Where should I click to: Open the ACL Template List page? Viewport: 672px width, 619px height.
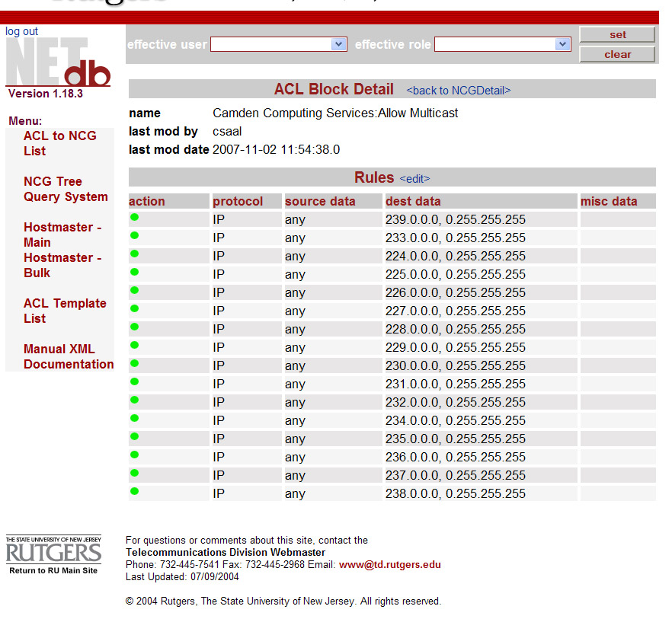click(x=65, y=311)
